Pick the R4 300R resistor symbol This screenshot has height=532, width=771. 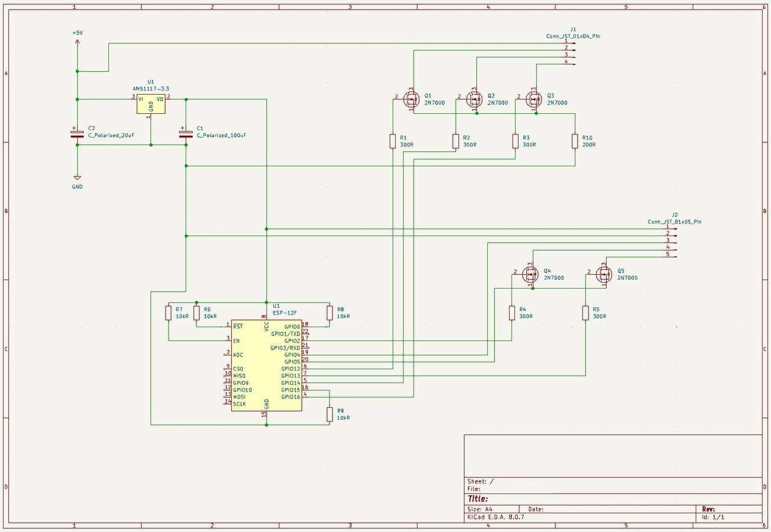[512, 313]
